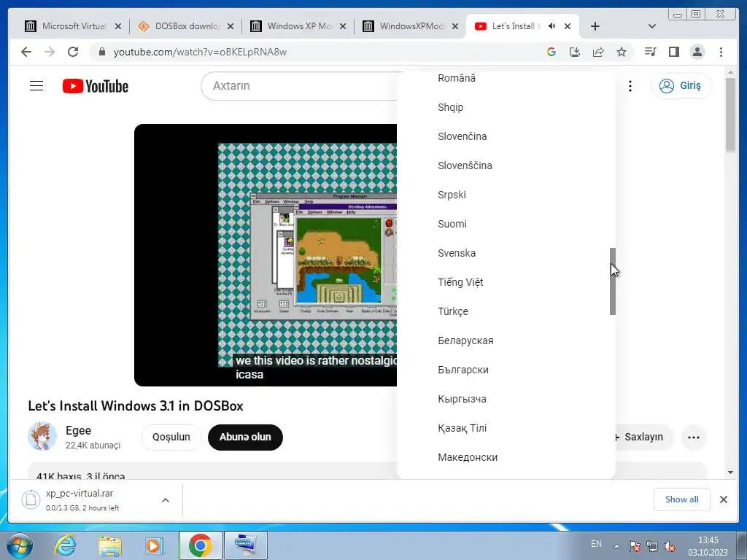
Task: Click the Abunə olun subscribe button
Action: [245, 437]
